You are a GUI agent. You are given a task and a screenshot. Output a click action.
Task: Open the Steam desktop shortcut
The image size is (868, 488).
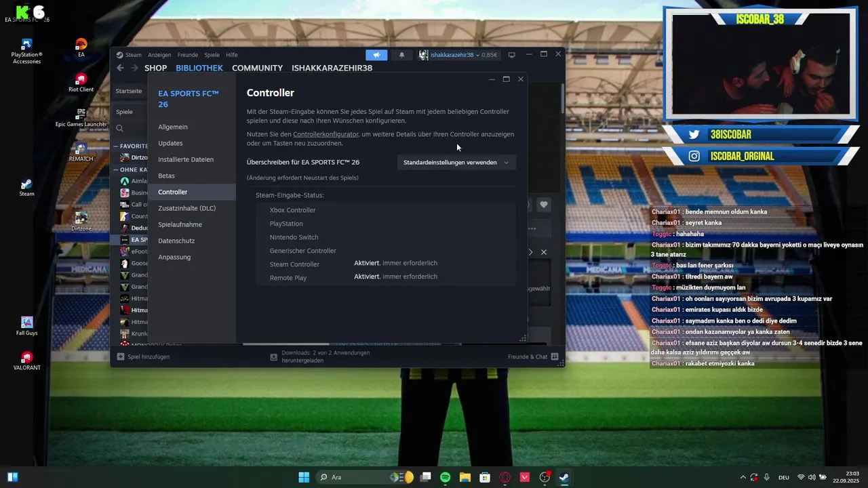(26, 188)
